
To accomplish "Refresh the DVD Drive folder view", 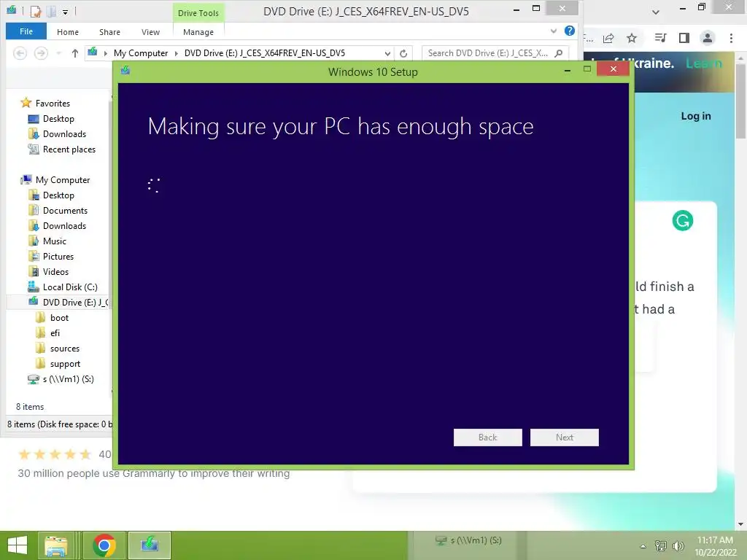I will coord(403,53).
